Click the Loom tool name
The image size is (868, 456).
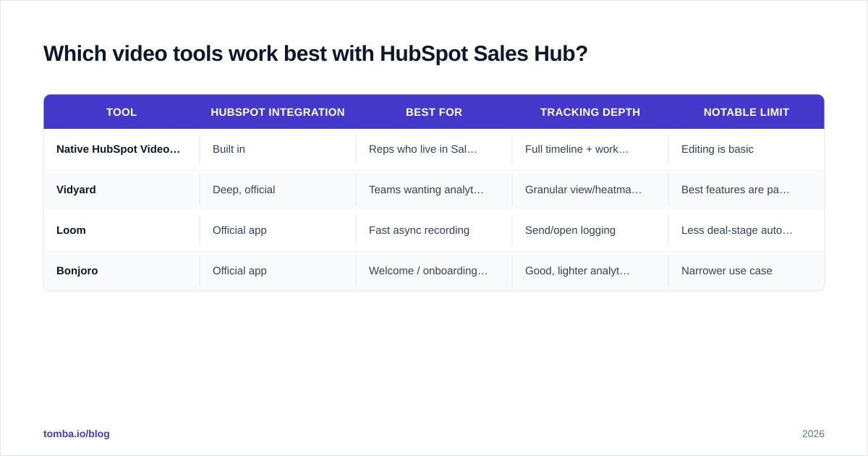click(71, 230)
